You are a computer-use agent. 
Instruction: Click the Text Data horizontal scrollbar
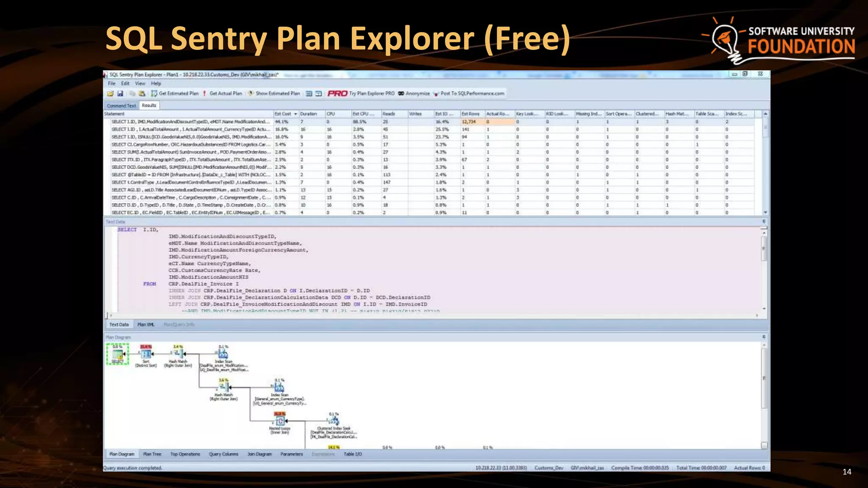434,316
